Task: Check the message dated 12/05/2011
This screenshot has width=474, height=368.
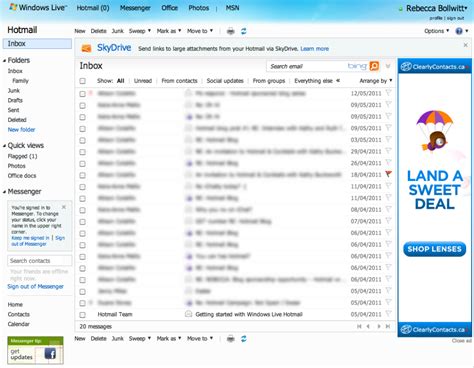Action: [x=83, y=94]
